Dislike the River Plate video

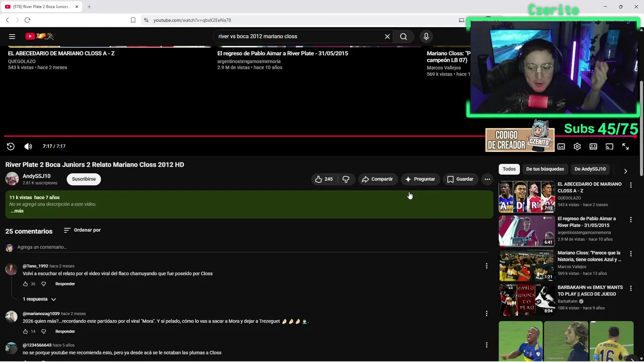point(346,179)
